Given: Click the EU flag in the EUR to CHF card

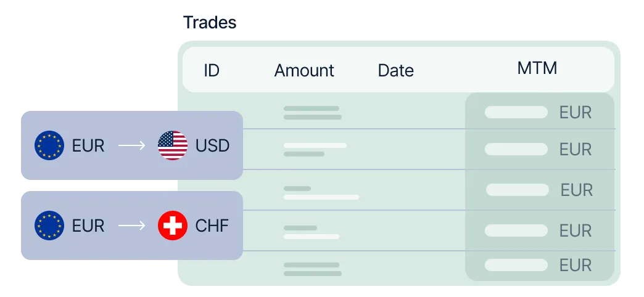Looking at the screenshot, I should click(x=49, y=225).
